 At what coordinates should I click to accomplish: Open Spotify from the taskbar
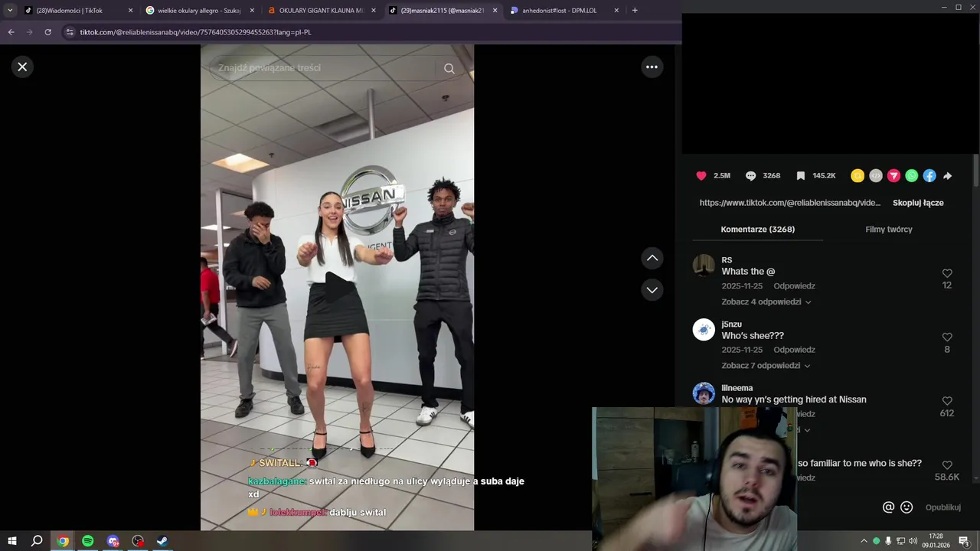pos(87,541)
